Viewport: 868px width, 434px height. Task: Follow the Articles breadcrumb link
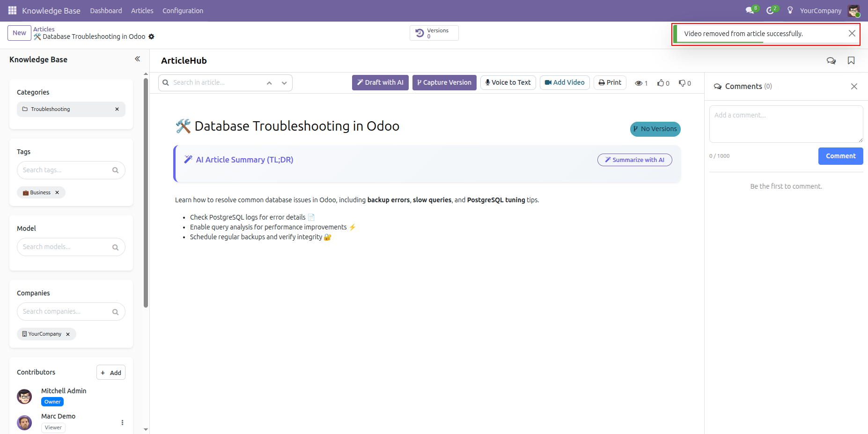(44, 29)
